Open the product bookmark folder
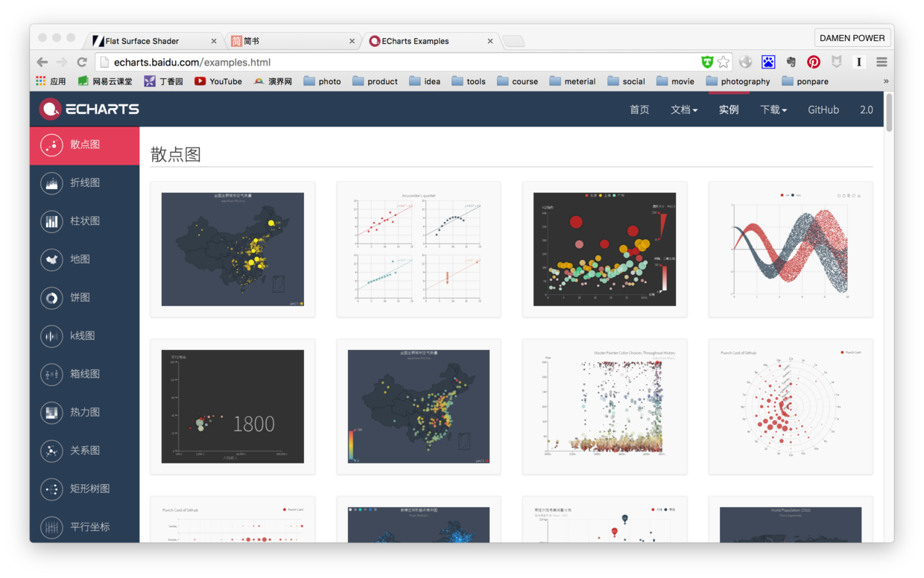This screenshot has width=924, height=578. pos(375,81)
